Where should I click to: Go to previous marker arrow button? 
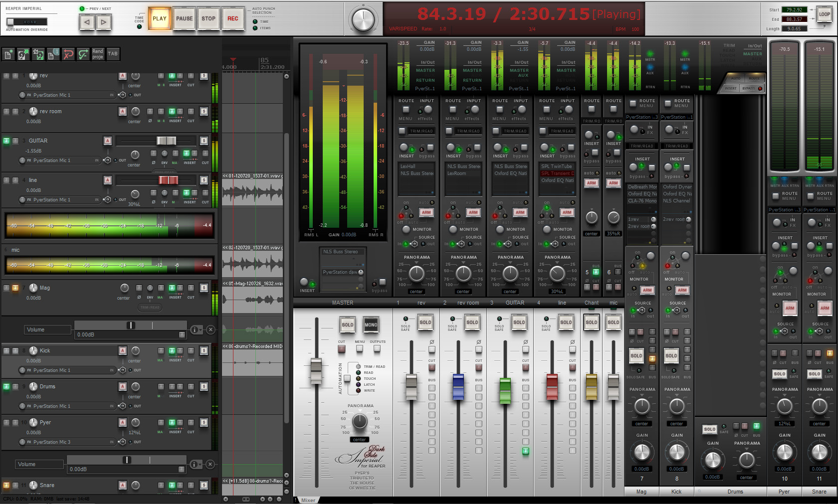pyautogui.click(x=87, y=22)
